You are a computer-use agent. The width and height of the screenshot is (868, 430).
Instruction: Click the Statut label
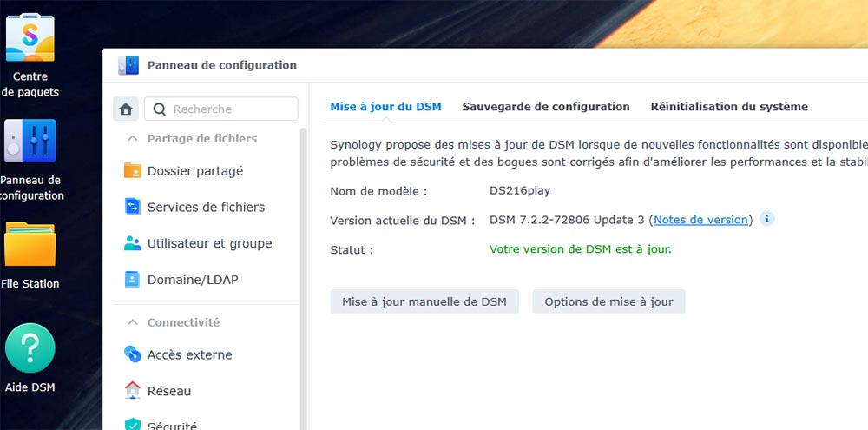point(352,250)
